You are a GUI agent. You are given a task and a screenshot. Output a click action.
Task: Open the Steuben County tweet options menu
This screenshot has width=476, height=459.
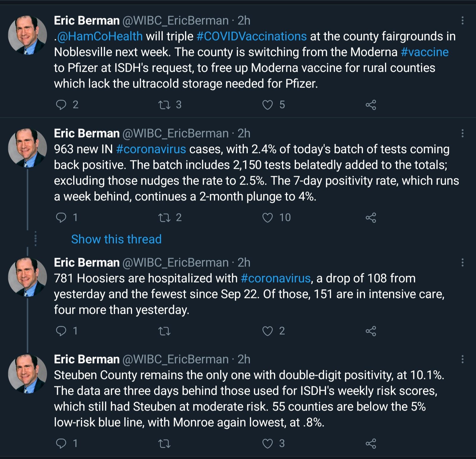pos(462,359)
